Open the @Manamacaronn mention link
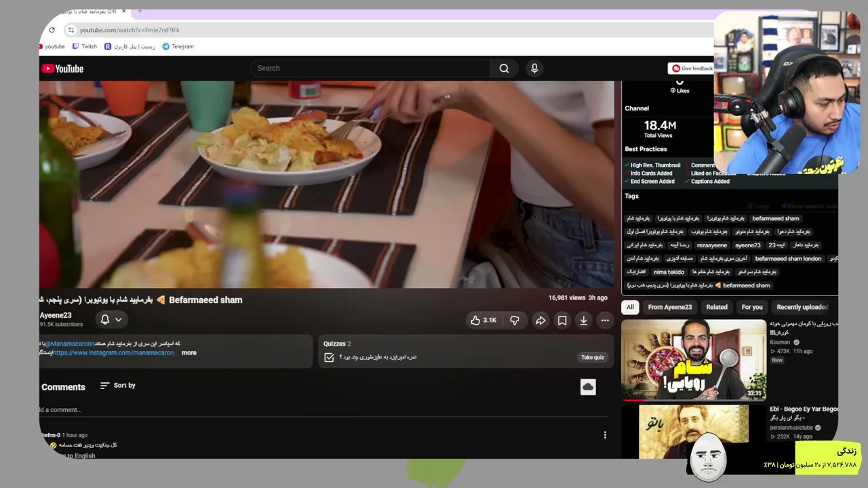This screenshot has height=488, width=868. [69, 344]
